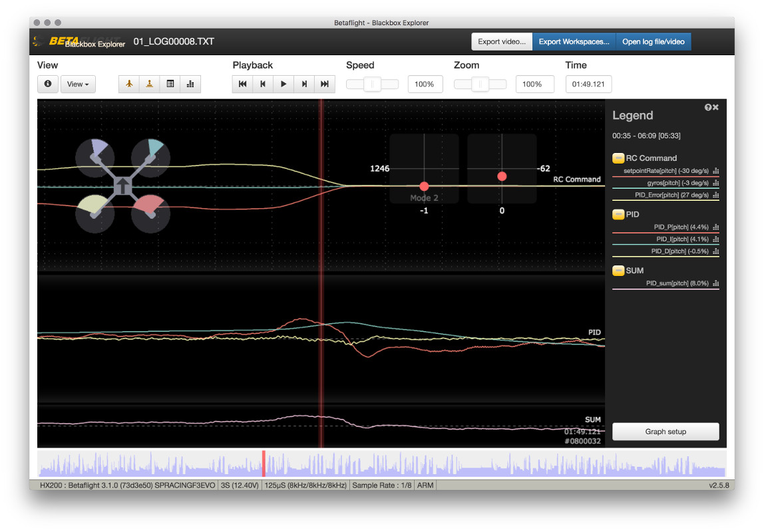Viewport: 764px width, 532px height.
Task: Click status bar loop time 125µS entry
Action: pos(305,485)
